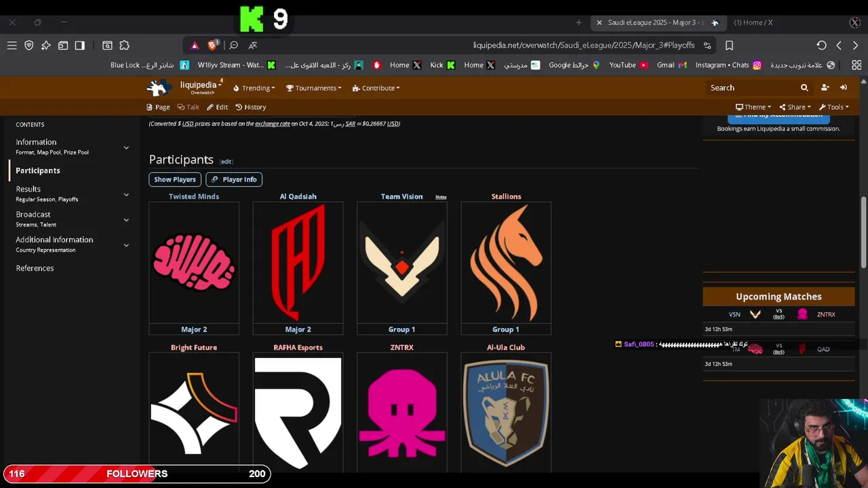868x488 pixels.
Task: Expand the Information section in contents
Action: click(x=126, y=147)
